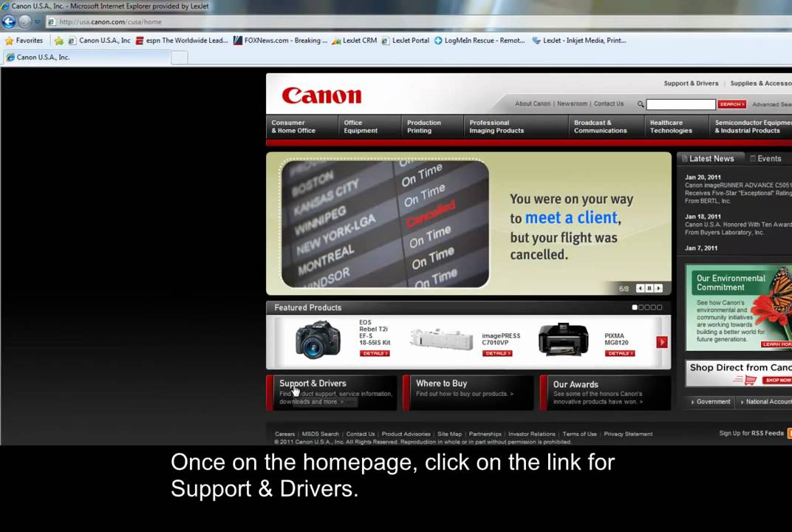Open a new blank browser tab
The width and height of the screenshot is (792, 532).
[180, 58]
